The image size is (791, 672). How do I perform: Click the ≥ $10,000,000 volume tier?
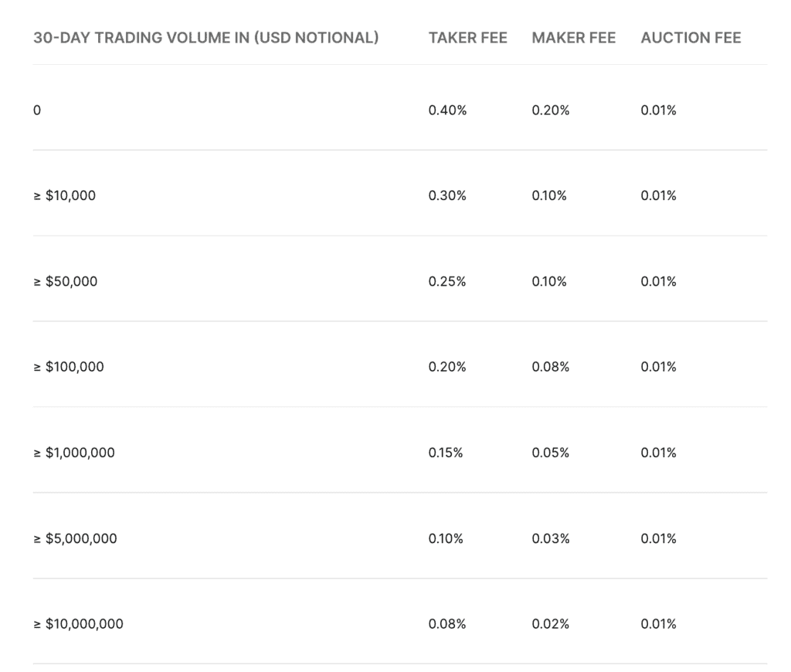[x=78, y=624]
